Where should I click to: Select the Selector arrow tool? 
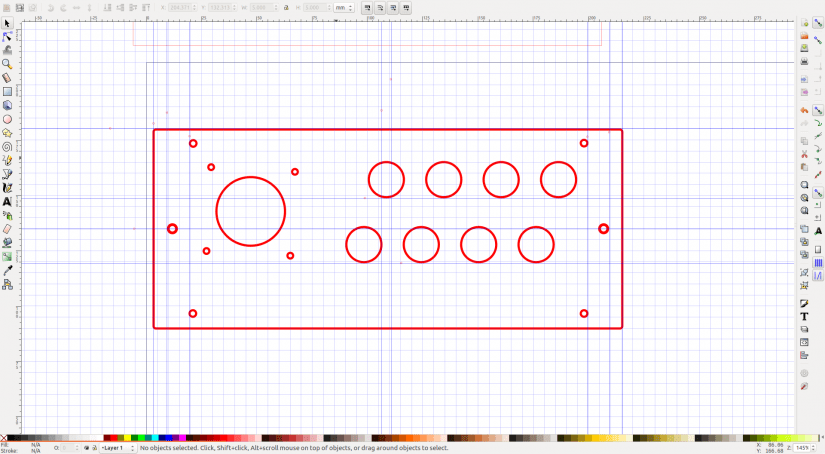click(7, 24)
